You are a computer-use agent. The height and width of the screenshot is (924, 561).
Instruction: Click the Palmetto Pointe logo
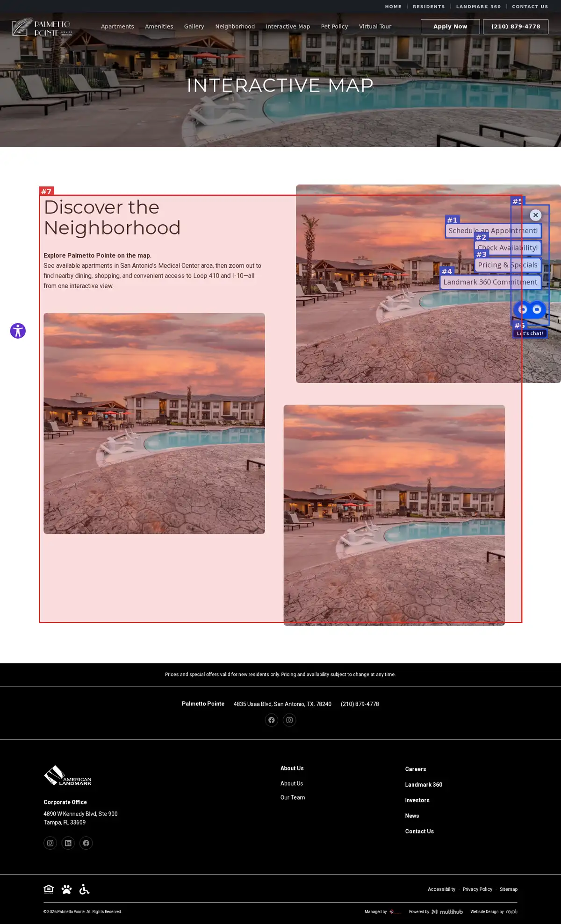(x=42, y=27)
